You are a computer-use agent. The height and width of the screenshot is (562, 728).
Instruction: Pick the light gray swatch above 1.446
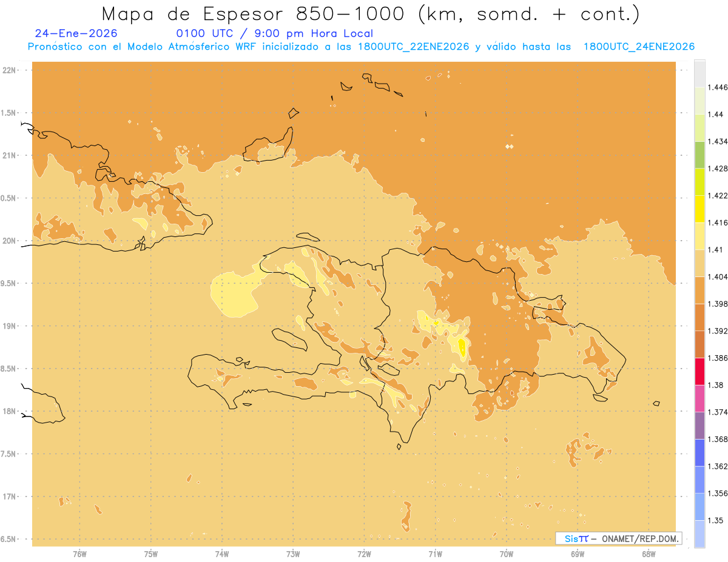coord(699,73)
